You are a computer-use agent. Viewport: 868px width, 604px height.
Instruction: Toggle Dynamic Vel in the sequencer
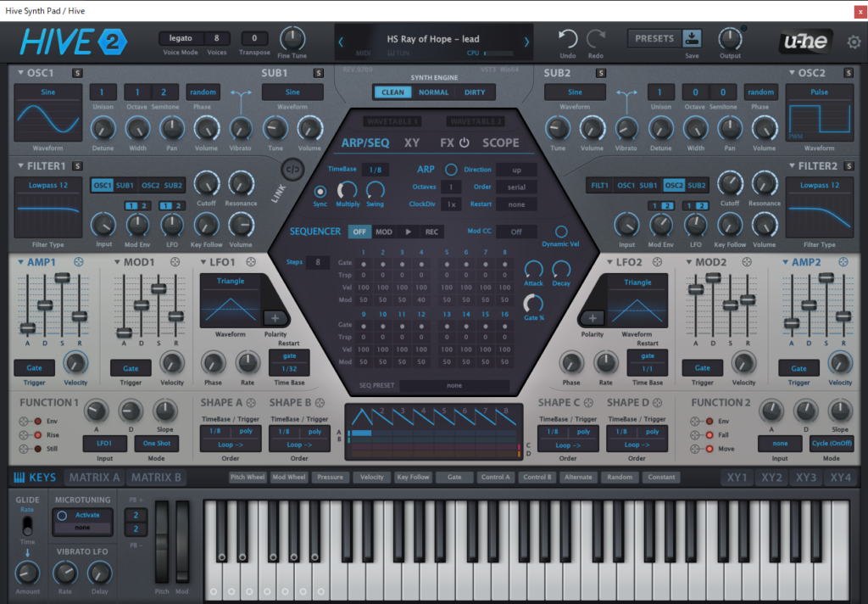coord(560,232)
